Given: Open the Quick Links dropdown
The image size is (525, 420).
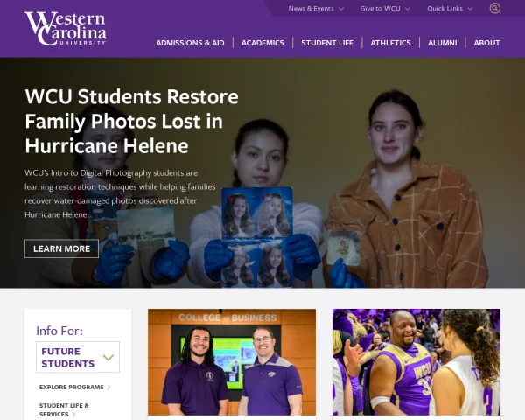Looking at the screenshot, I should coord(450,9).
